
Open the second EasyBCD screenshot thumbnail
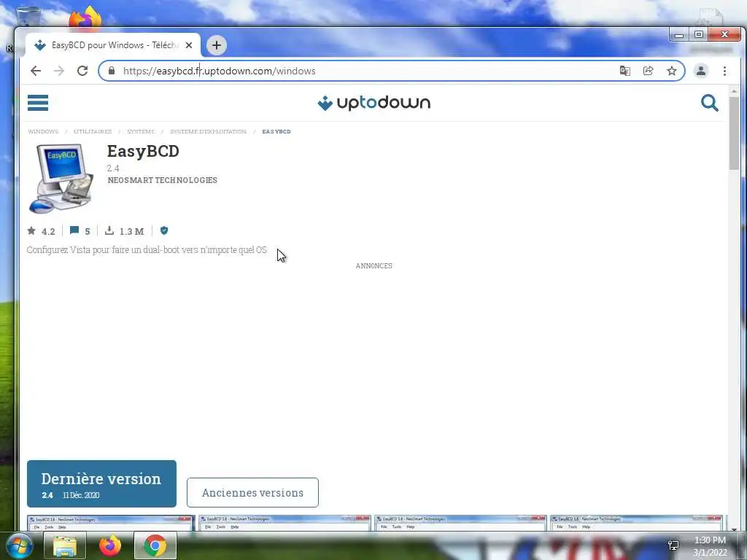click(x=285, y=523)
